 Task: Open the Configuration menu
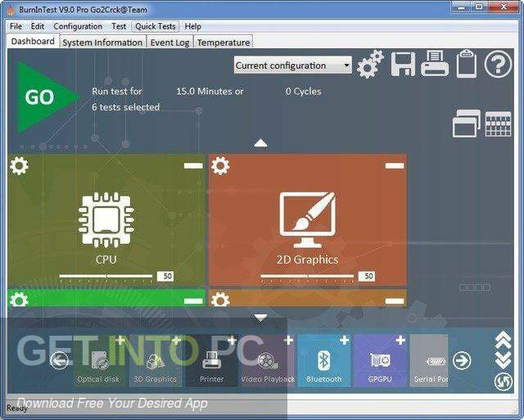(x=78, y=26)
